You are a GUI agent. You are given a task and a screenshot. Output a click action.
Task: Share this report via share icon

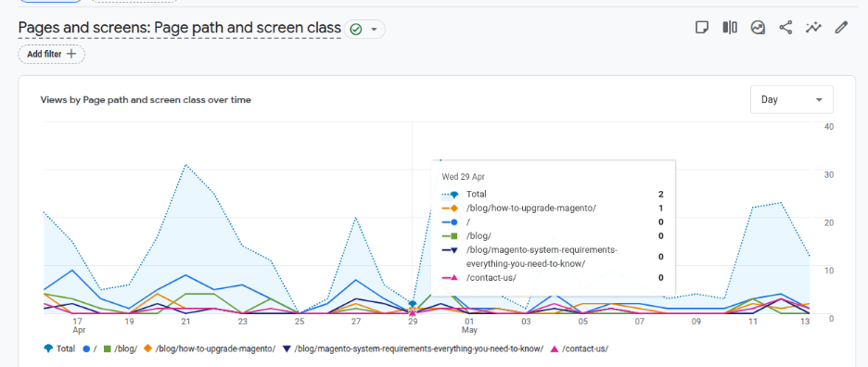pyautogui.click(x=785, y=27)
